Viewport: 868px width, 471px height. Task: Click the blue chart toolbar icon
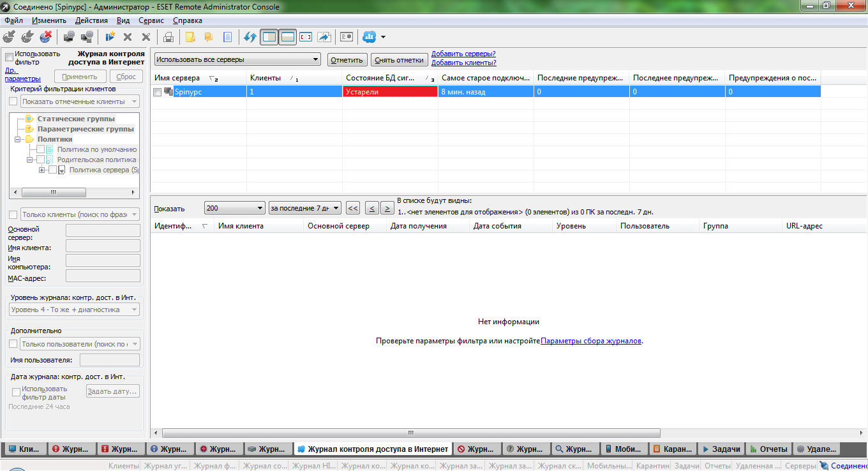[369, 37]
